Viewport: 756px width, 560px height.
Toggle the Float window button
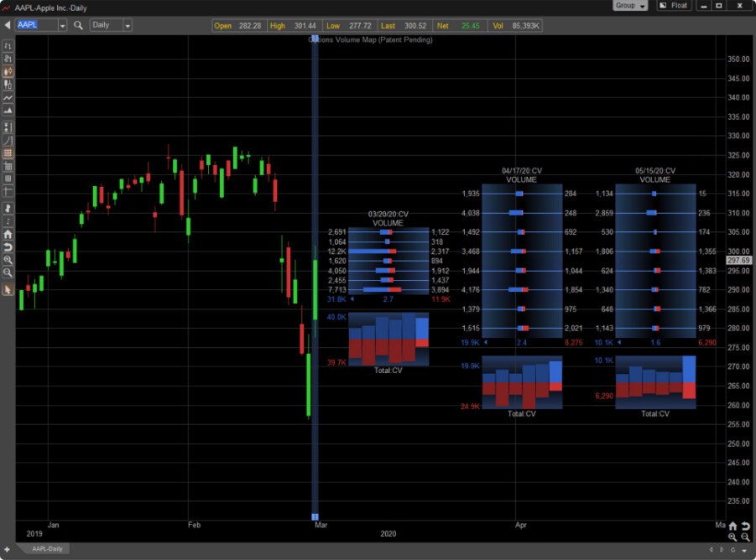coord(673,6)
